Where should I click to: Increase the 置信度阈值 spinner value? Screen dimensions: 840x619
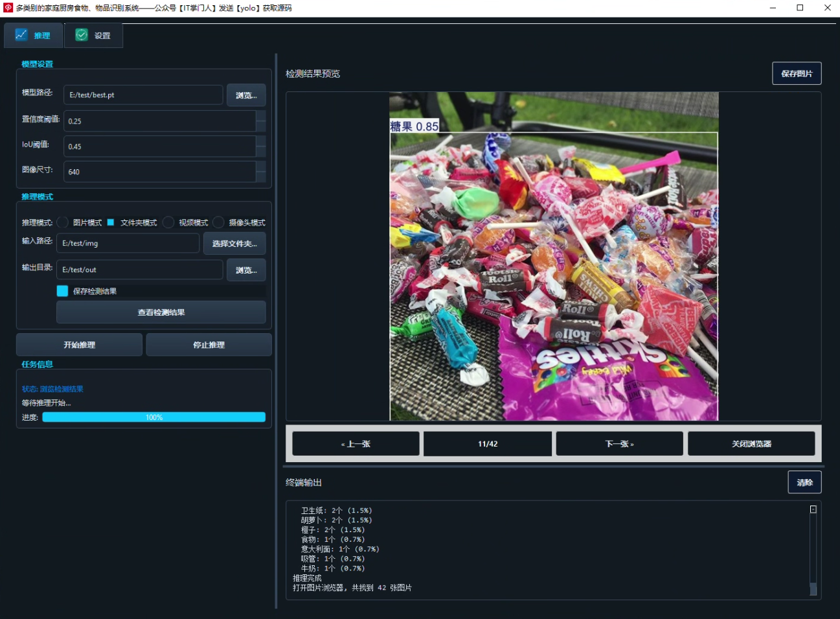[x=261, y=116]
